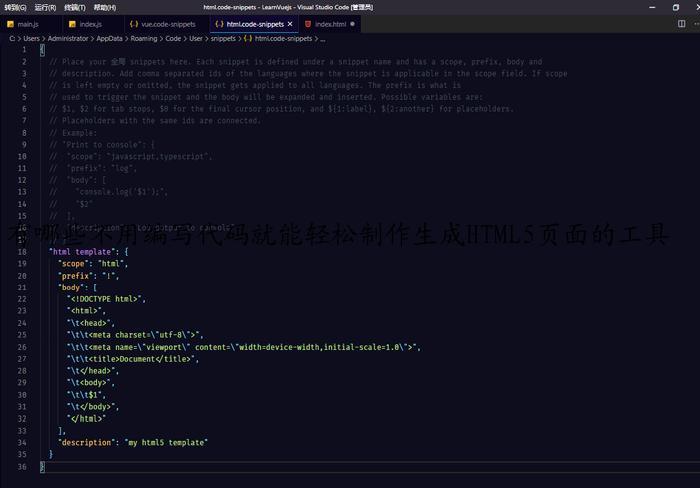Click the index.js file icon
Screen dimensions: 700x488
[72, 24]
